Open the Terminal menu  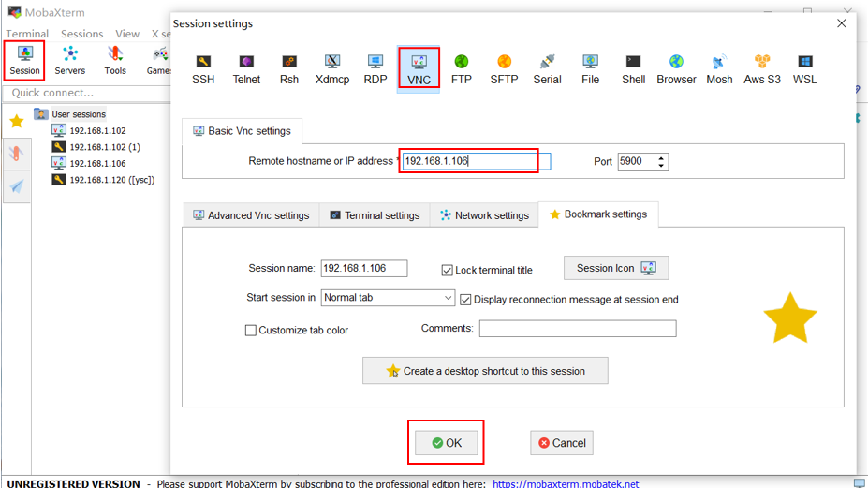[x=27, y=34]
